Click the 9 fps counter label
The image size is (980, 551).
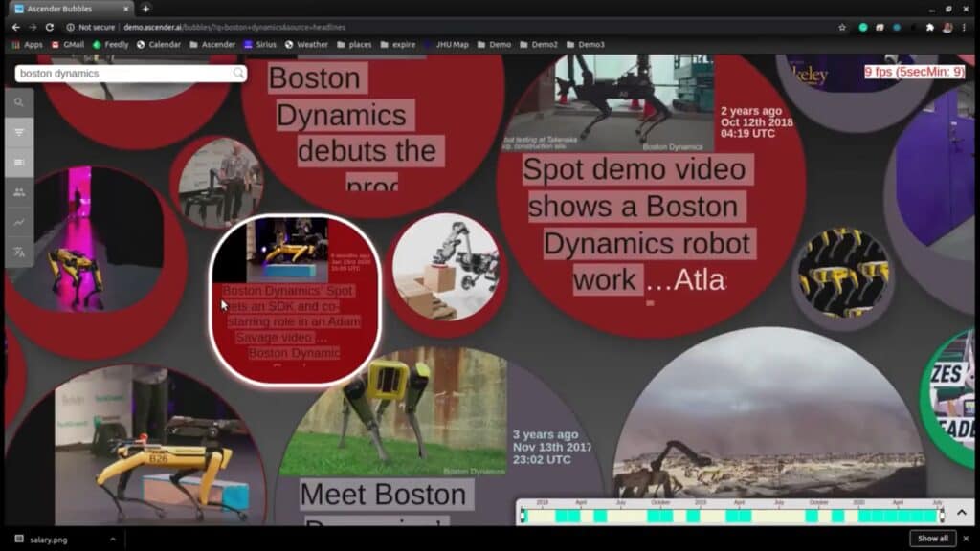pos(914,72)
